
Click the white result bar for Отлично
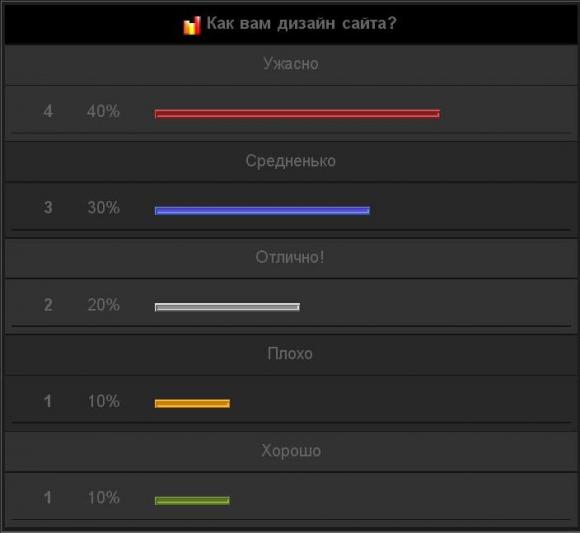pyautogui.click(x=227, y=307)
